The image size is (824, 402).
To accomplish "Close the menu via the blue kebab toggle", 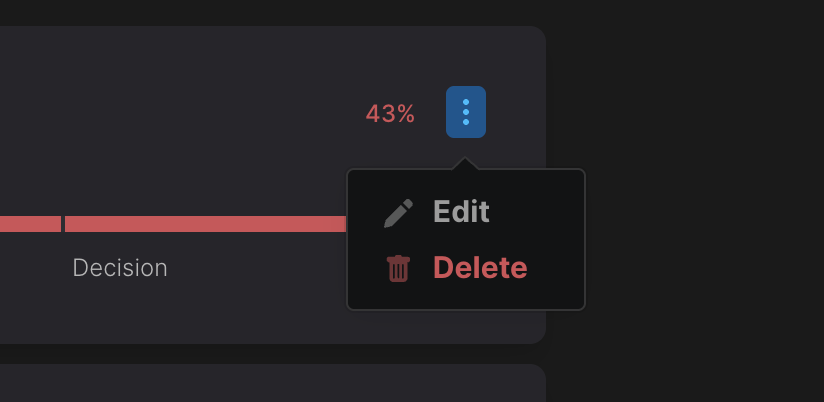I will pos(466,112).
